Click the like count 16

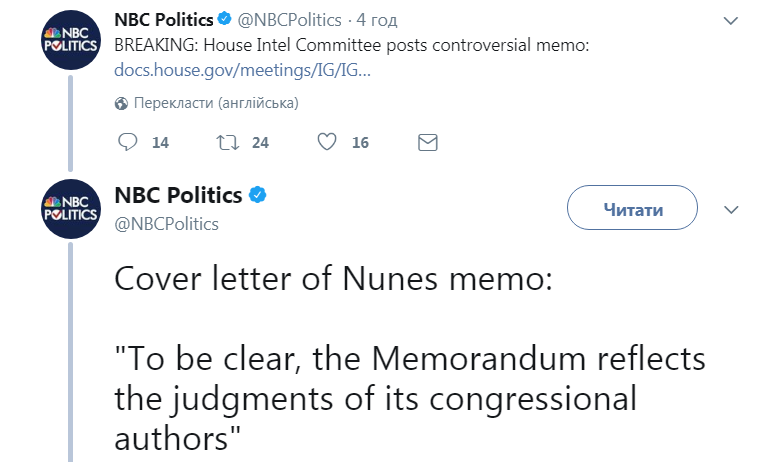(360, 143)
